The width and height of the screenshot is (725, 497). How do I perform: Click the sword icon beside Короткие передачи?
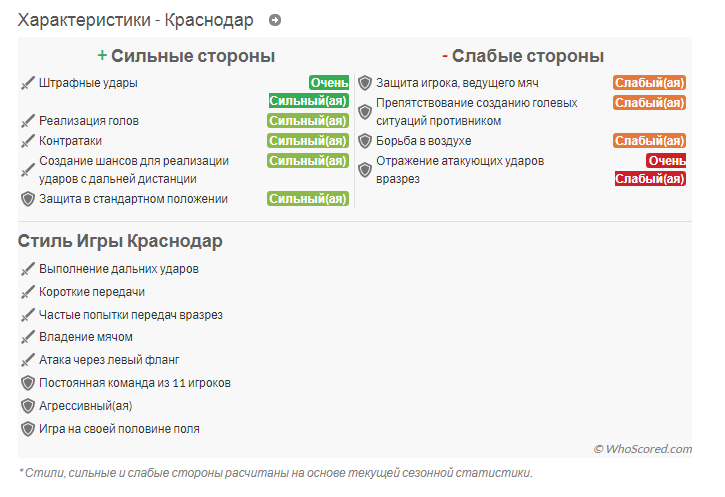pos(28,292)
